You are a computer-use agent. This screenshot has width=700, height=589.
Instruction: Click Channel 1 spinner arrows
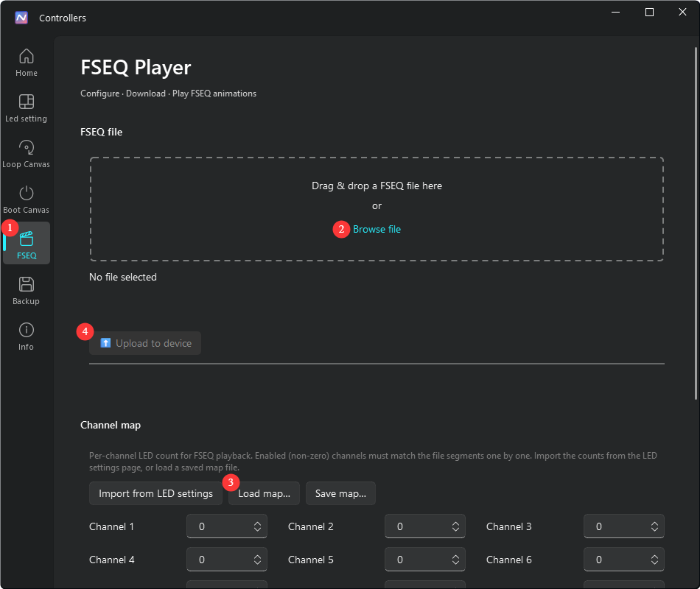(258, 526)
